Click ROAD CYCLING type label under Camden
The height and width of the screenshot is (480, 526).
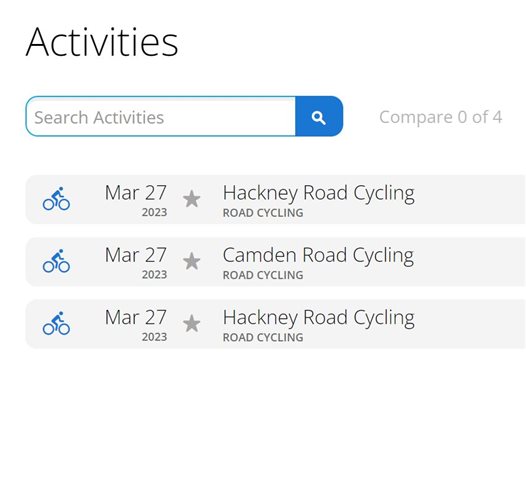(x=263, y=275)
